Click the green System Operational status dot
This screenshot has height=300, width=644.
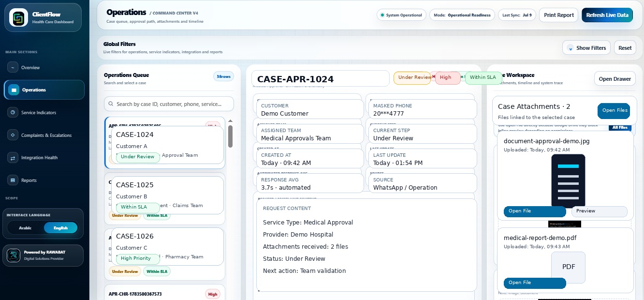click(x=382, y=15)
